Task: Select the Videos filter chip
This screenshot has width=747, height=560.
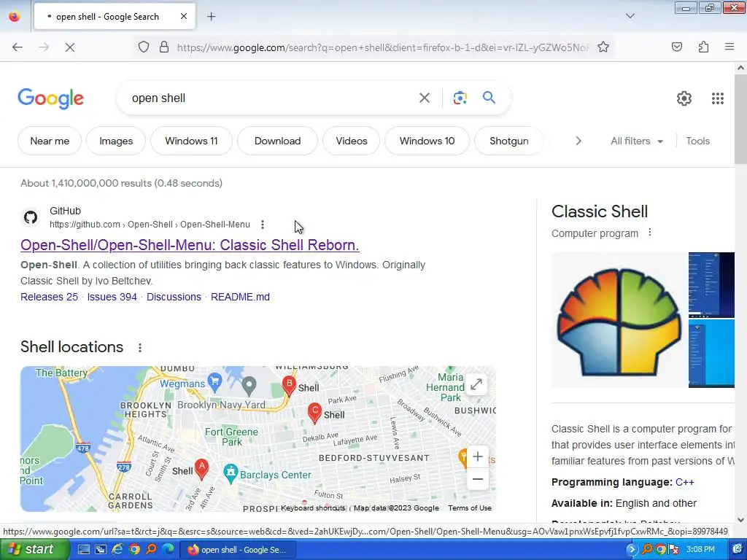Action: (x=351, y=141)
